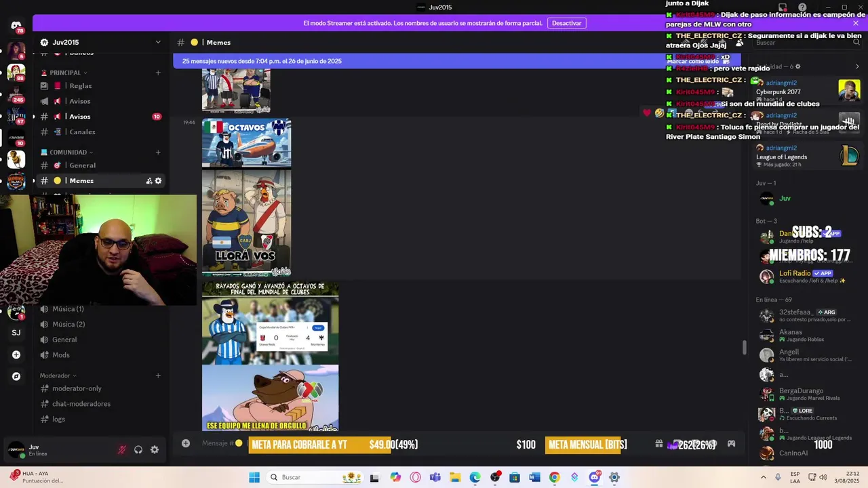Image resolution: width=868 pixels, height=488 pixels.
Task: Toggle the member list icon in header
Action: (740, 43)
